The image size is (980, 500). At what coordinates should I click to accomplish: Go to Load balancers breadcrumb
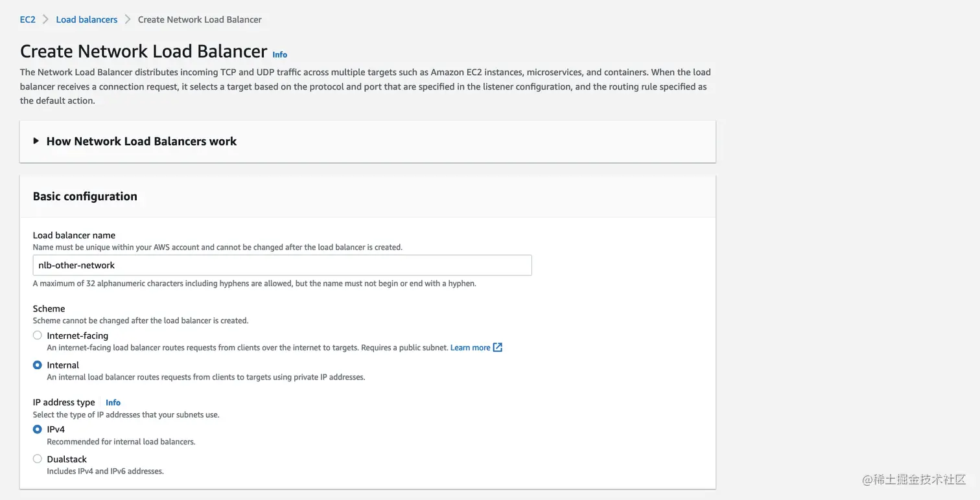[x=87, y=19]
